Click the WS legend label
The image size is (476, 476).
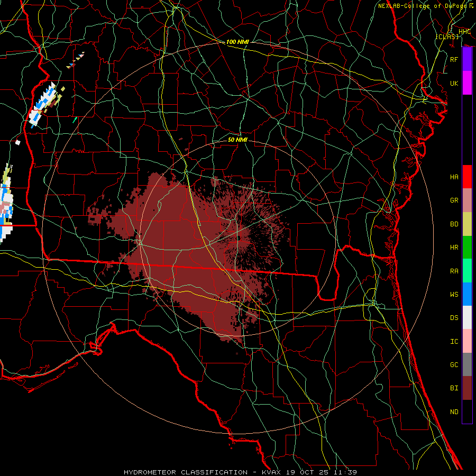click(454, 295)
